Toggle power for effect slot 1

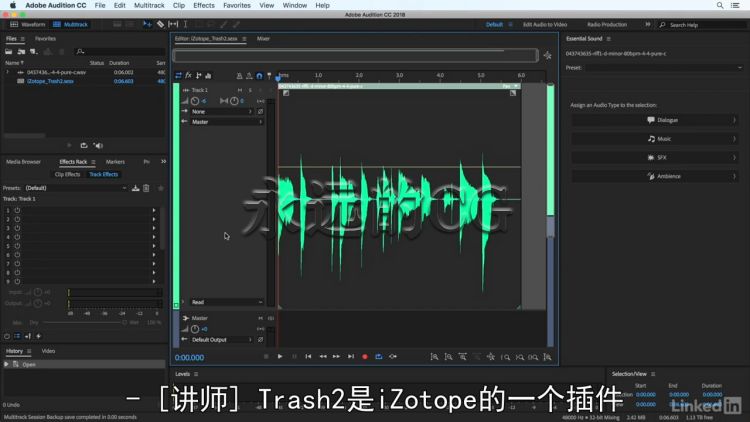(x=17, y=210)
